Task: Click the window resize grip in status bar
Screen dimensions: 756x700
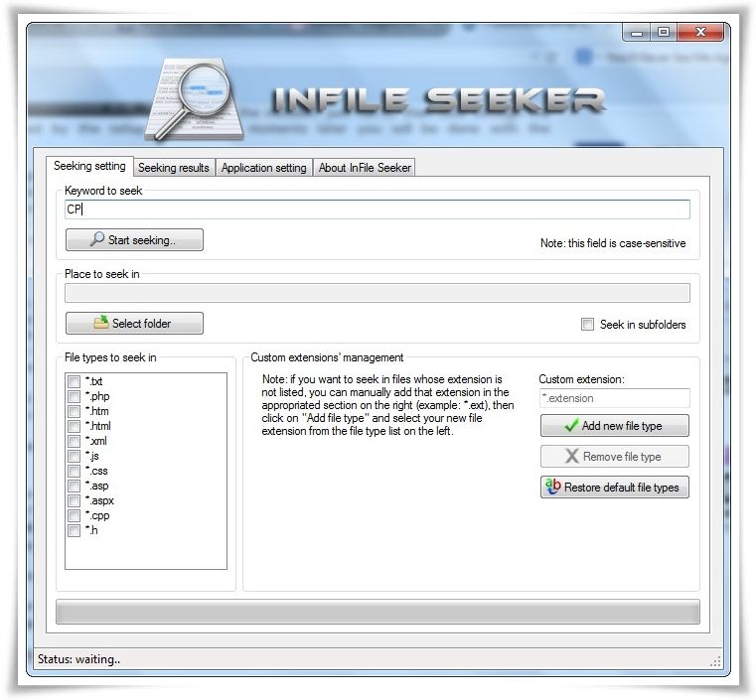Action: tap(715, 661)
